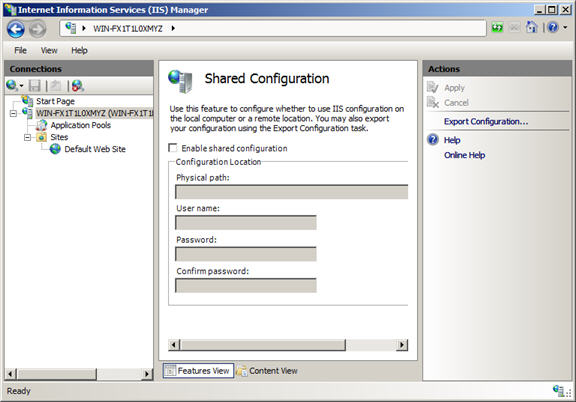The image size is (576, 402).
Task: Click the Connections pane horizontal scrollbar thumb
Action: point(57,374)
